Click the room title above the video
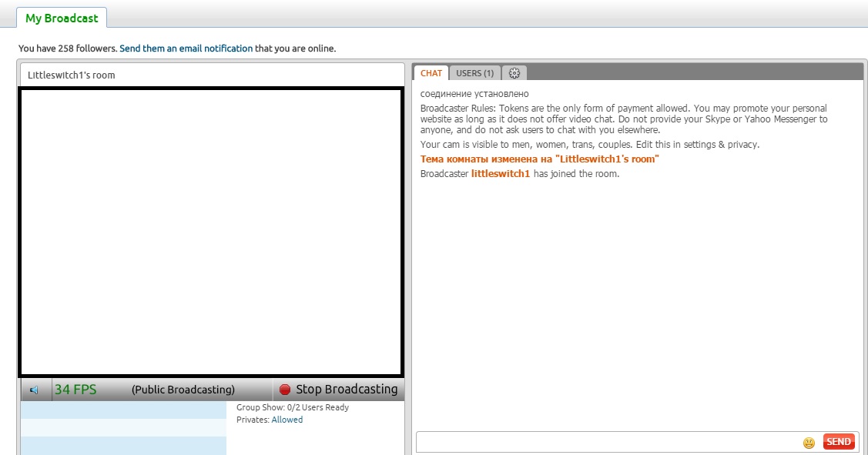This screenshot has height=455, width=868. click(x=72, y=75)
